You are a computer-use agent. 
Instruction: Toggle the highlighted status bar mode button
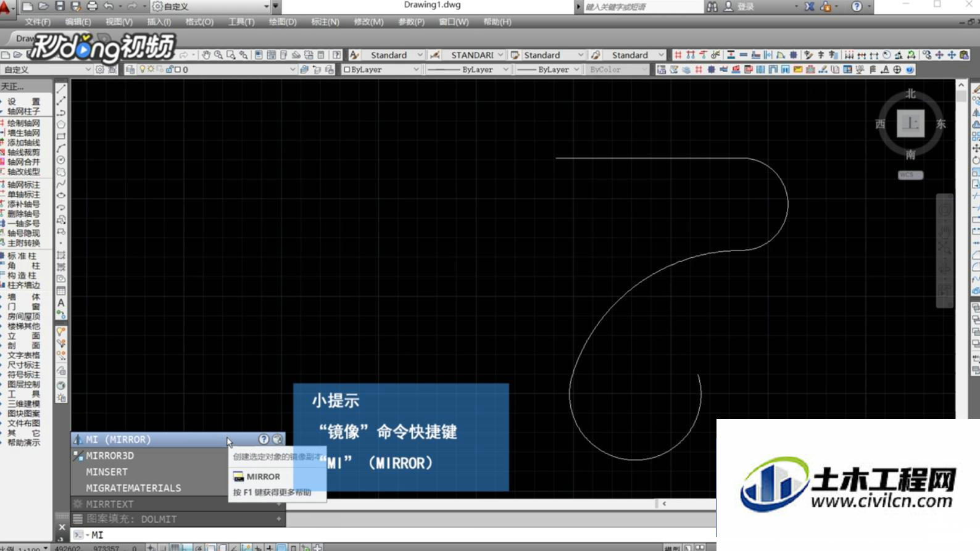click(x=281, y=547)
